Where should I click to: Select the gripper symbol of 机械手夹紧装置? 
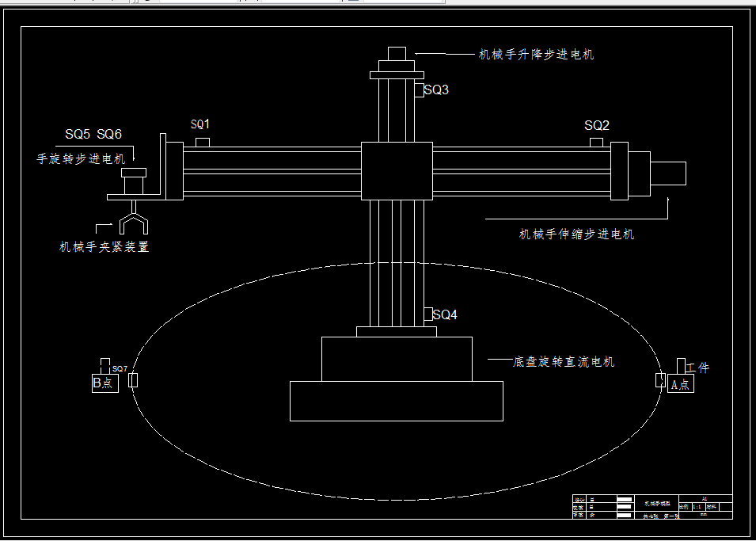[133, 223]
